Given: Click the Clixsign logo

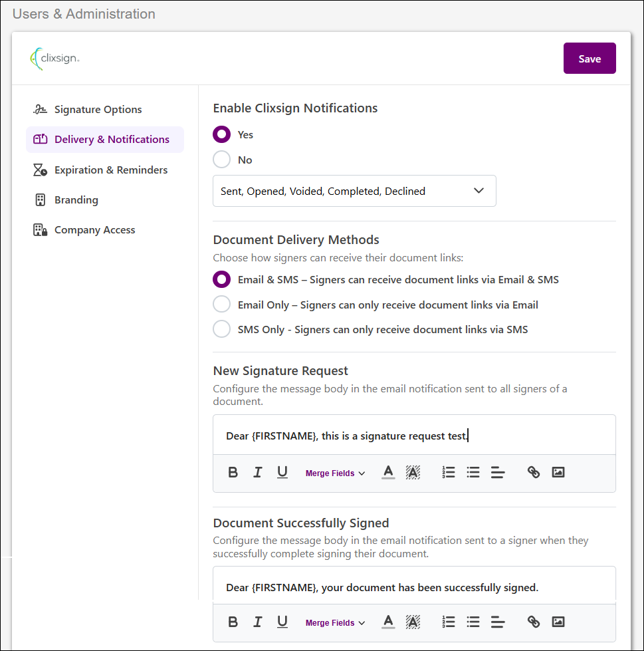Looking at the screenshot, I should 54,59.
